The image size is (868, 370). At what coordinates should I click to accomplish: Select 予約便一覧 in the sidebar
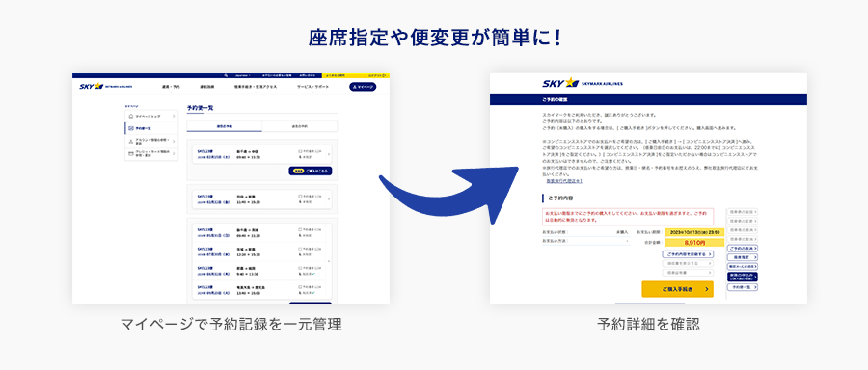[x=151, y=128]
